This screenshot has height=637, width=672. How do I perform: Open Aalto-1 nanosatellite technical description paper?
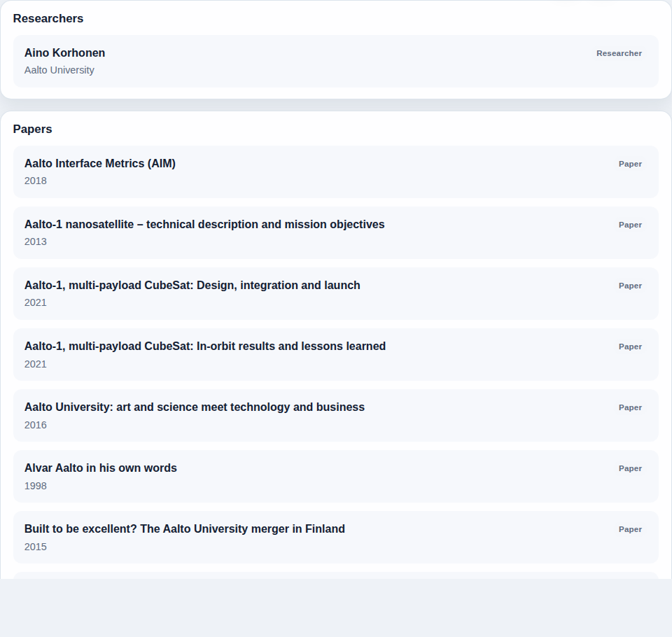coord(335,233)
